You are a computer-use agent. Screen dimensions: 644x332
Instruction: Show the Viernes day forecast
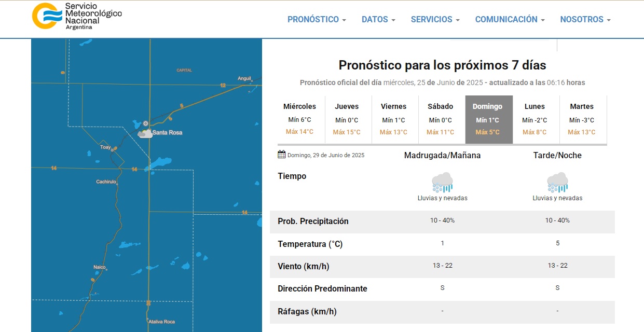tap(393, 119)
